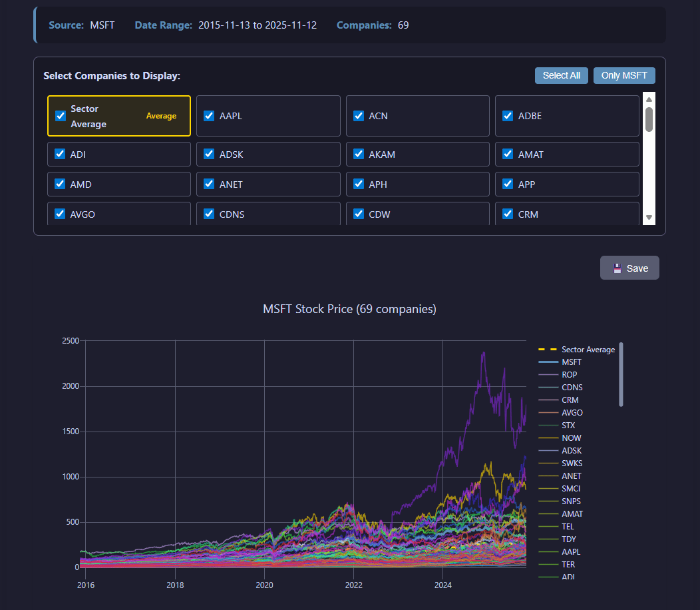Click the chart legend scrollbar
Screen dimensions: 700x610
[621, 374]
